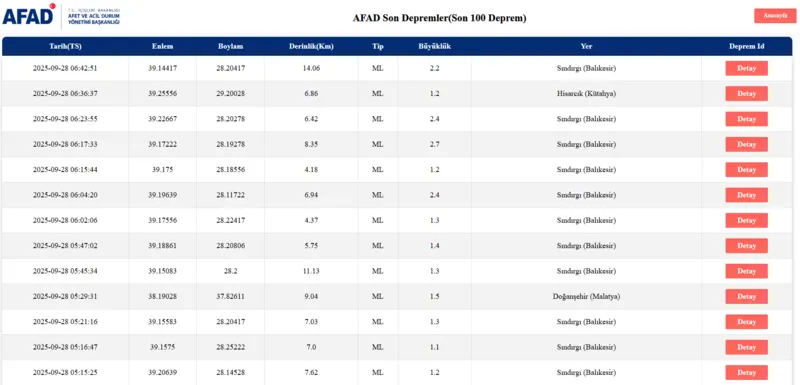Viewport: 800px width, 385px height.
Task: Click the Derinlik(Km) column header
Action: tap(311, 46)
